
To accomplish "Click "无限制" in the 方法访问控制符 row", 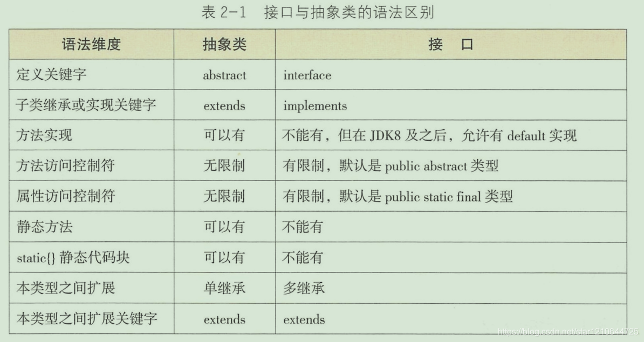I will pos(224,166).
